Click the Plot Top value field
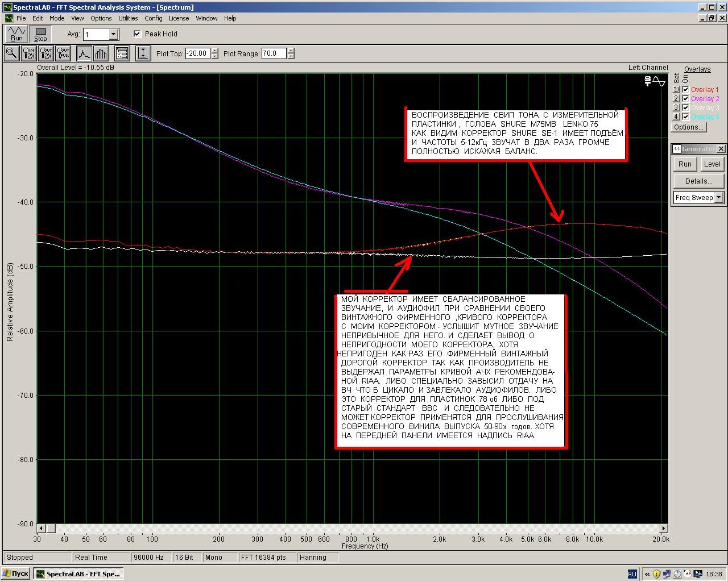Image resolution: width=728 pixels, height=582 pixels. point(197,53)
